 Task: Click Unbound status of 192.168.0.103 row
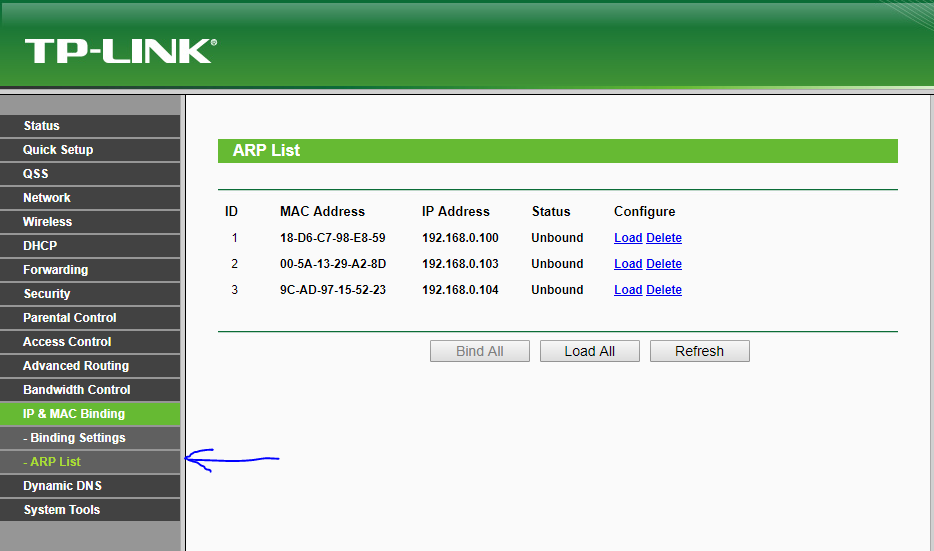coord(557,264)
